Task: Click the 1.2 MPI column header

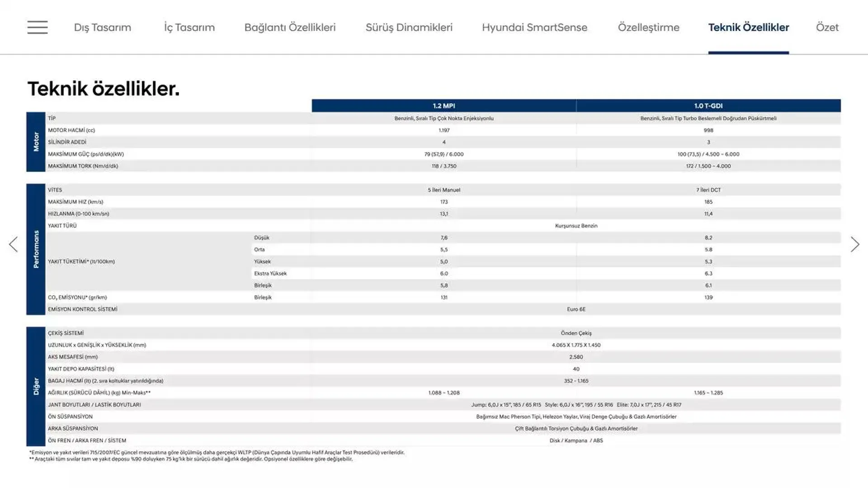Action: 444,106
